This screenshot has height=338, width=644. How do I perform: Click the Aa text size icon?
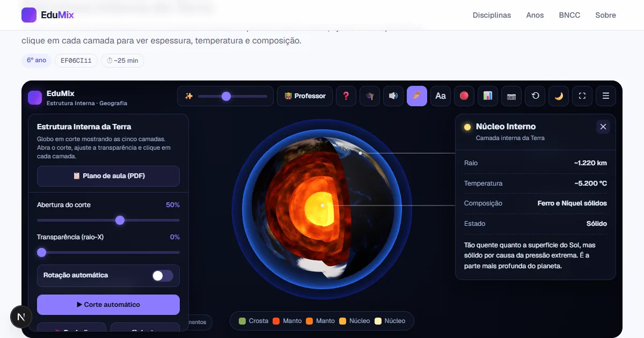(x=441, y=96)
